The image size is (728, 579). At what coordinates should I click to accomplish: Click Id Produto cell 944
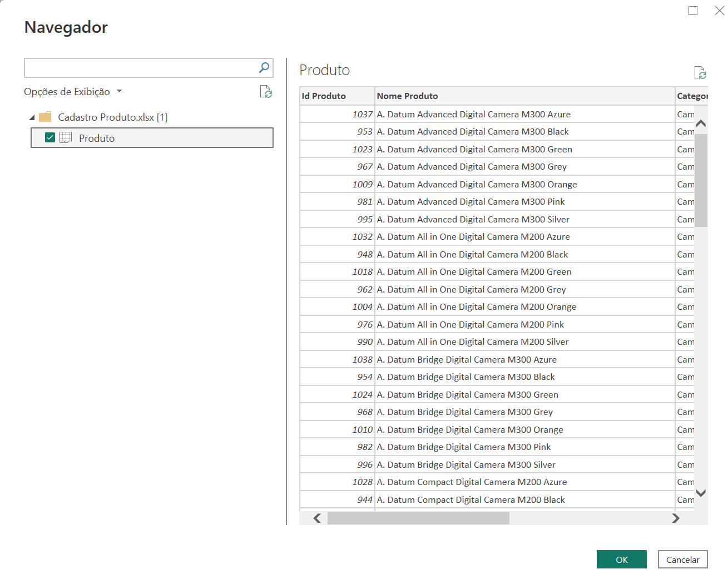coord(337,499)
